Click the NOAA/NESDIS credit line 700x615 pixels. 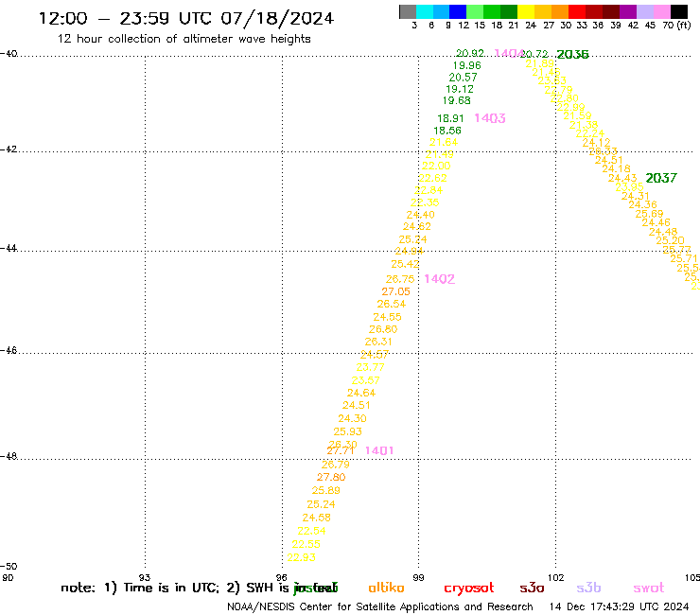tap(380, 606)
